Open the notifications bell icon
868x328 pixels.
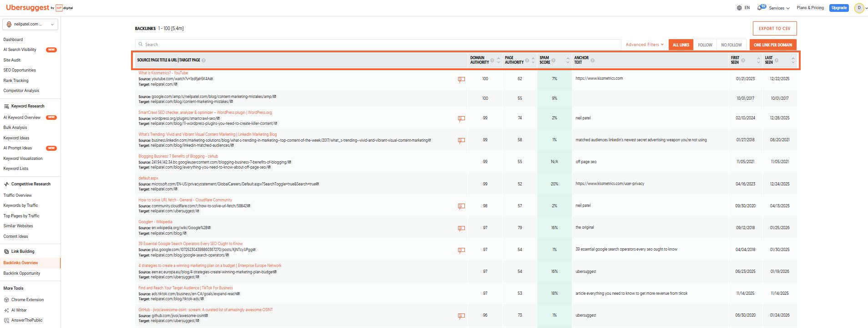click(x=760, y=8)
